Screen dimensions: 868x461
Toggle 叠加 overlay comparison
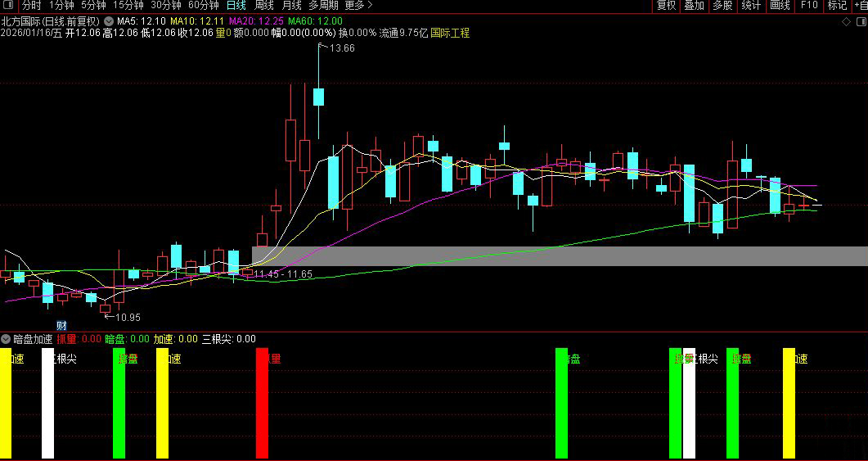coord(694,6)
